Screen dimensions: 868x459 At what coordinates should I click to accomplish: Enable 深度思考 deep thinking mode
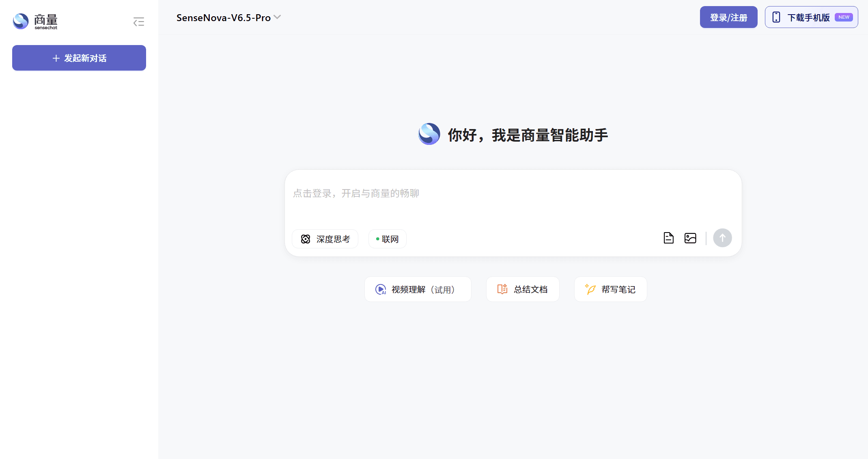(325, 239)
